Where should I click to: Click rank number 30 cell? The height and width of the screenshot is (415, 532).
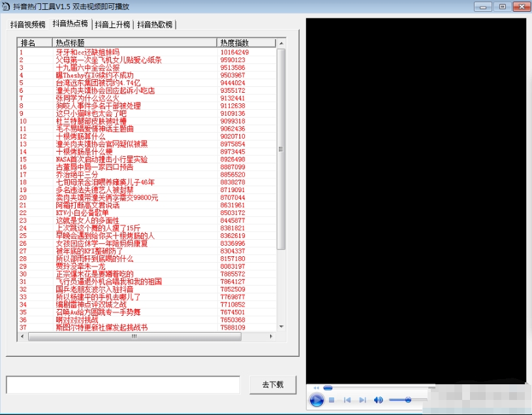[x=23, y=274]
